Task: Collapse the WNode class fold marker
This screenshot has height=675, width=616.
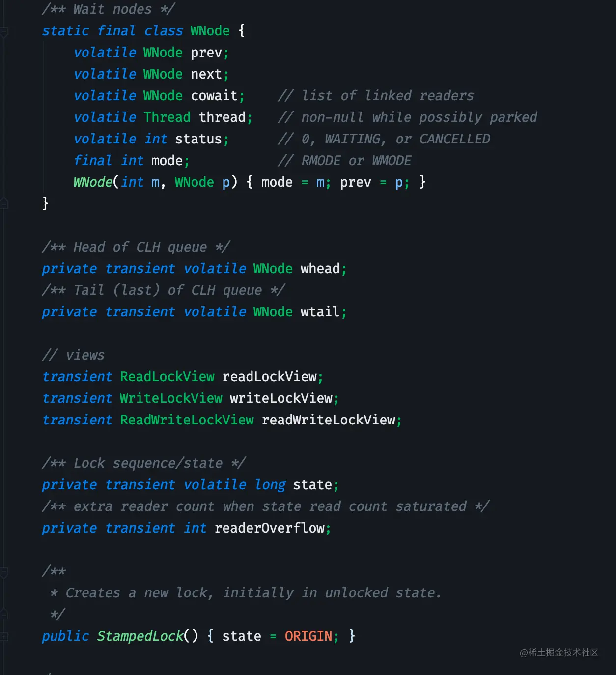Action: pos(4,32)
